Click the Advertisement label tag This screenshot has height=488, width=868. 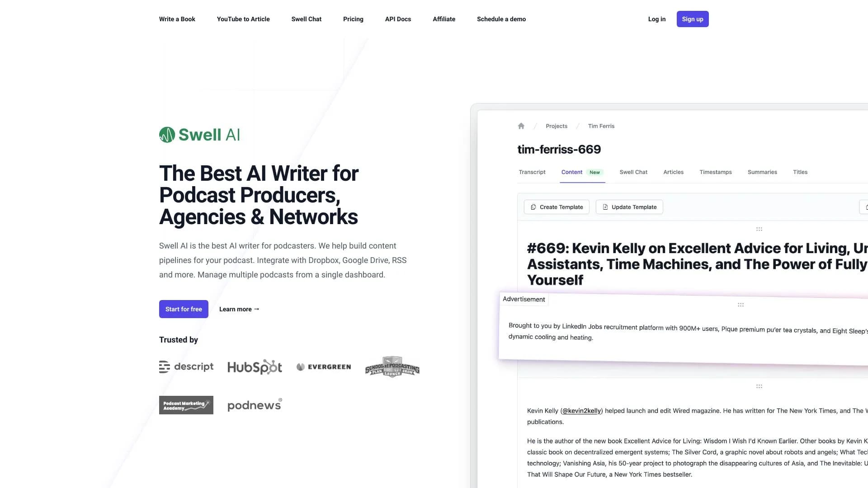point(524,299)
